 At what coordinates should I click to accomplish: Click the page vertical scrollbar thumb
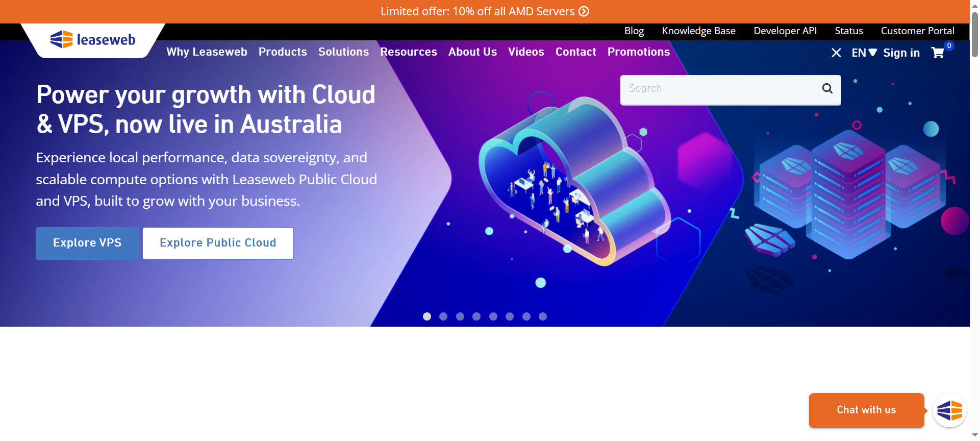[x=975, y=34]
